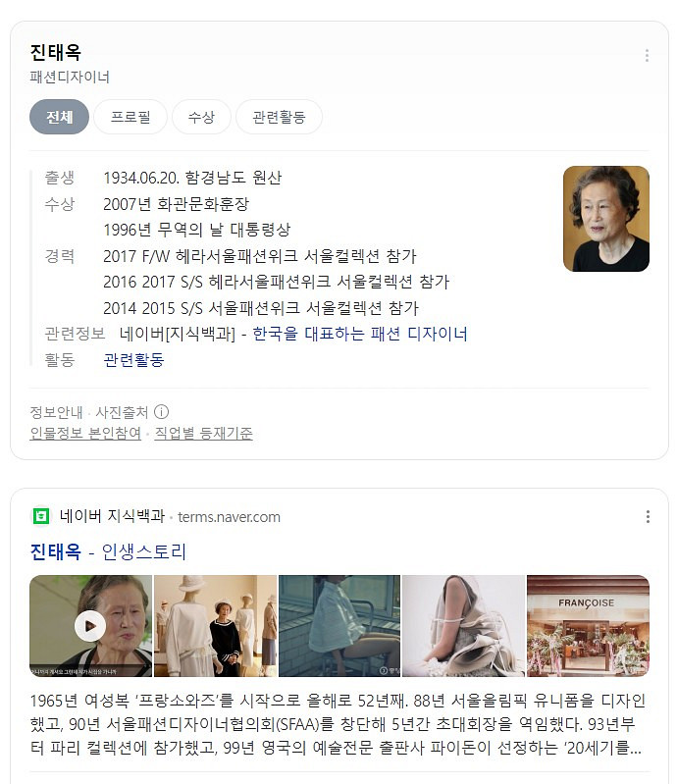The height and width of the screenshot is (784, 677).
Task: Open 직업별 등재기준 link
Action: coord(203,433)
